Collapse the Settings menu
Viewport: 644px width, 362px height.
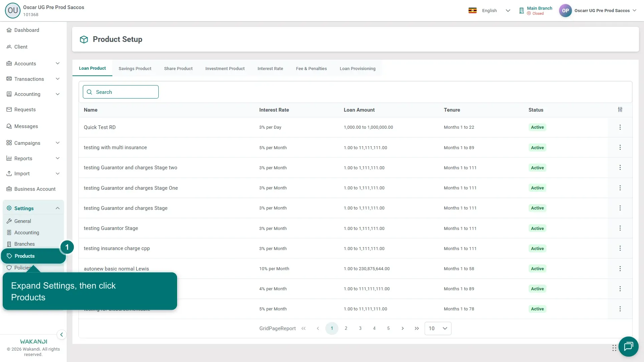pos(33,208)
